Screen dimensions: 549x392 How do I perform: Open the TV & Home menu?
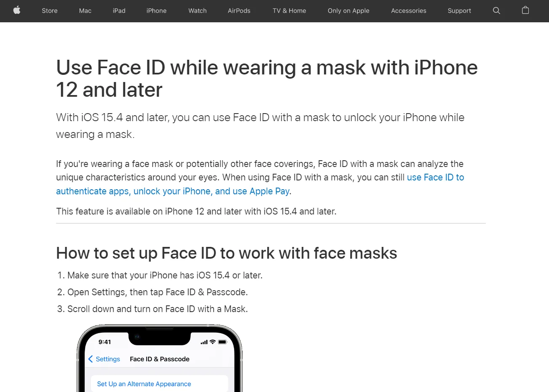click(x=289, y=11)
